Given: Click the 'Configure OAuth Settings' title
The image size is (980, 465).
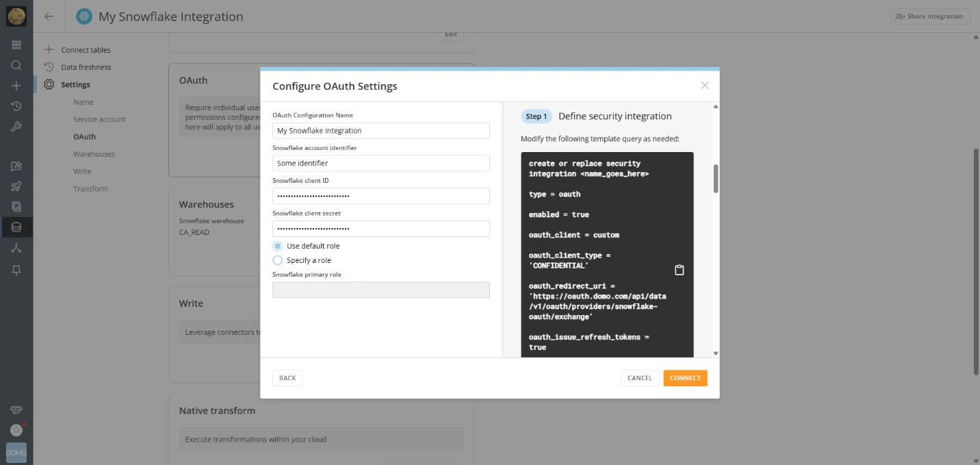Looking at the screenshot, I should [335, 86].
